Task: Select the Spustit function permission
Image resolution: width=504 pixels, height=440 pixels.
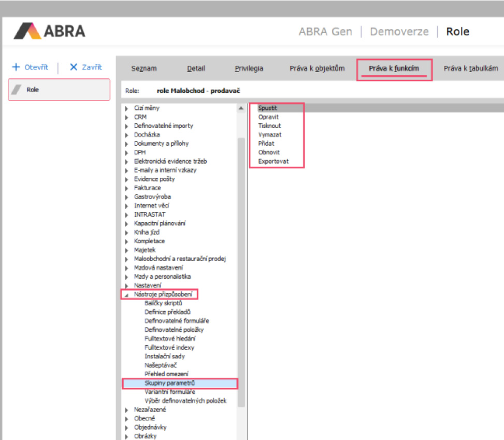Action: 269,108
